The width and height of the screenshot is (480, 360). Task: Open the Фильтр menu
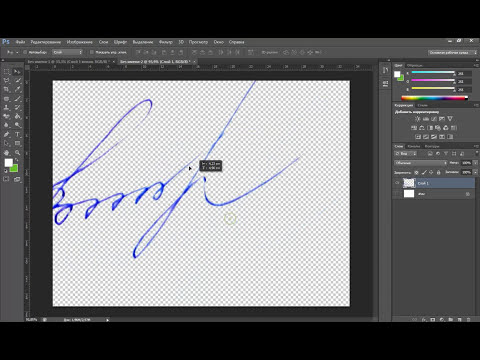(x=166, y=42)
